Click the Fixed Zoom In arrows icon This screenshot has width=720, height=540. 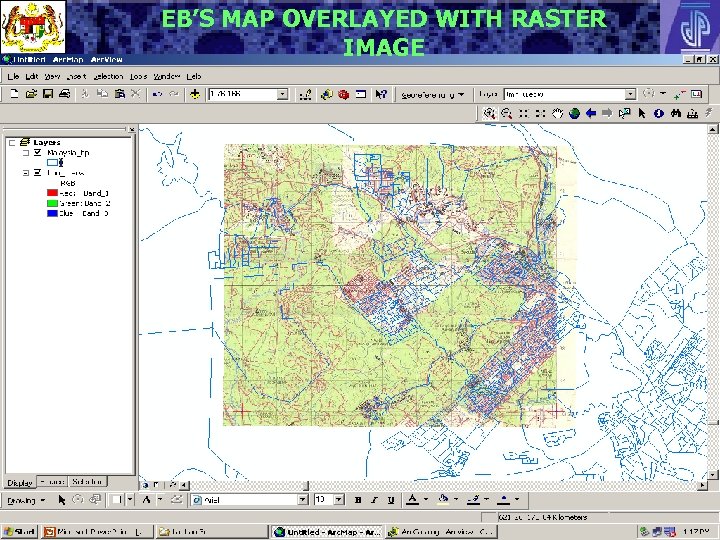(x=523, y=113)
